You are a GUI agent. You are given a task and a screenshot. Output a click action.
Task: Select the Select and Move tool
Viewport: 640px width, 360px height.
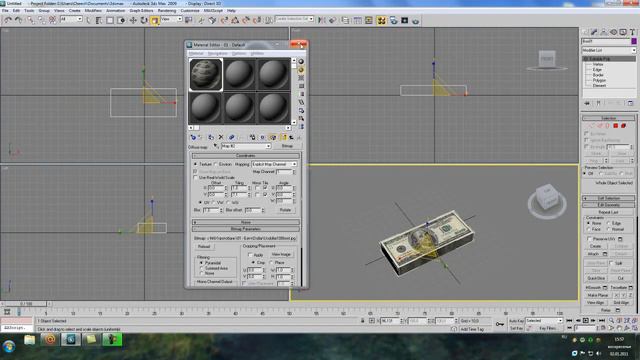[x=133, y=20]
